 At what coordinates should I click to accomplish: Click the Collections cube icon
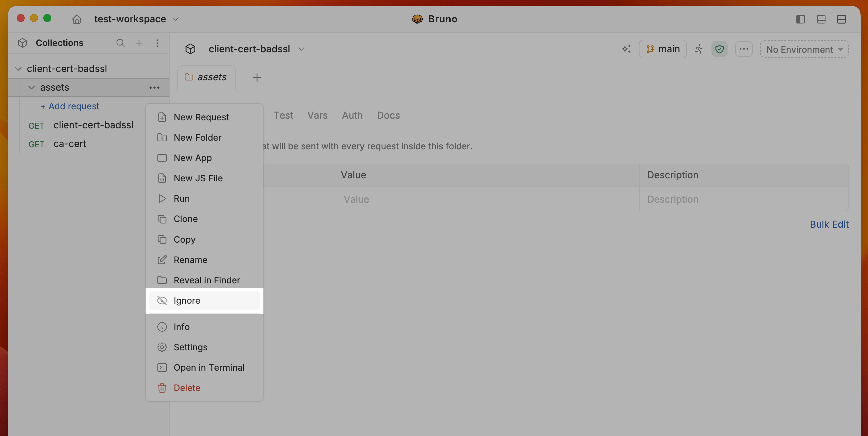coord(23,43)
